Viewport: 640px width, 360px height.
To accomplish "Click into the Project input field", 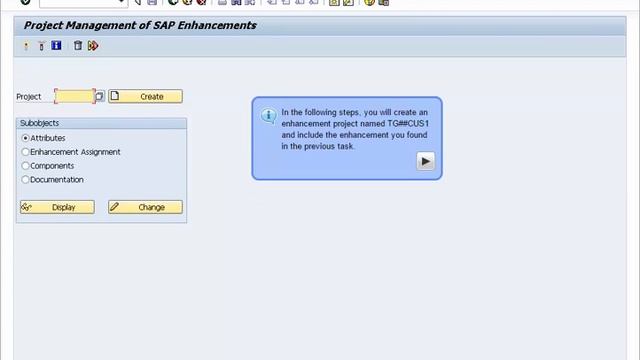I will point(75,96).
